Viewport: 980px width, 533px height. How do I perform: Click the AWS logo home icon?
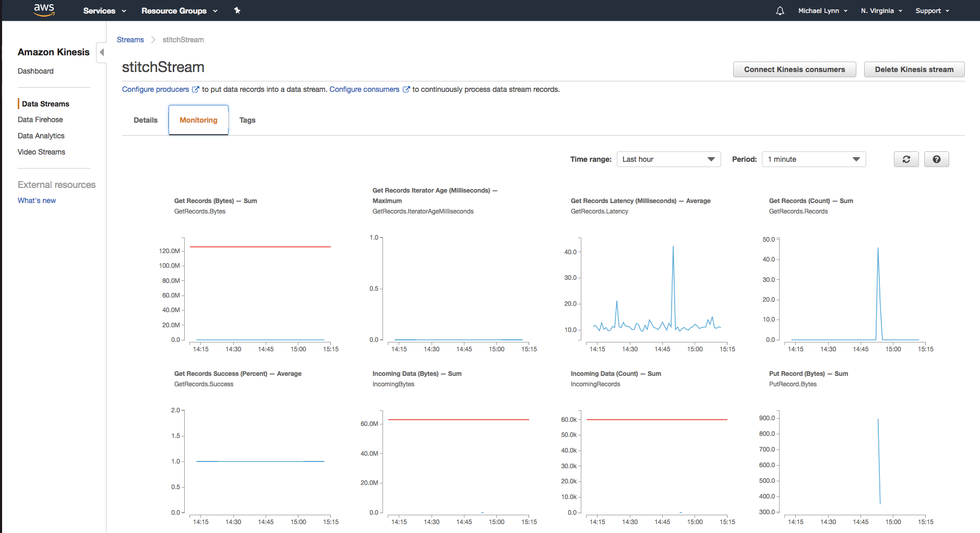44,10
